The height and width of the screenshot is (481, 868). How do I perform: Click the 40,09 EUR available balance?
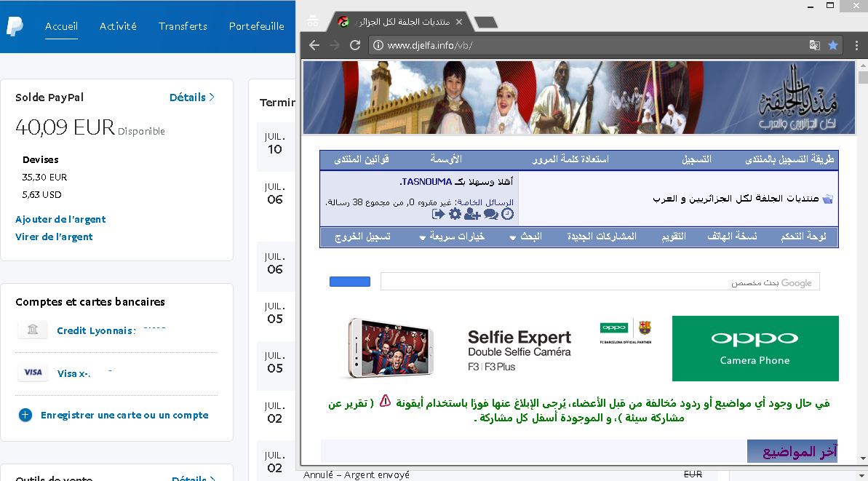pos(65,127)
